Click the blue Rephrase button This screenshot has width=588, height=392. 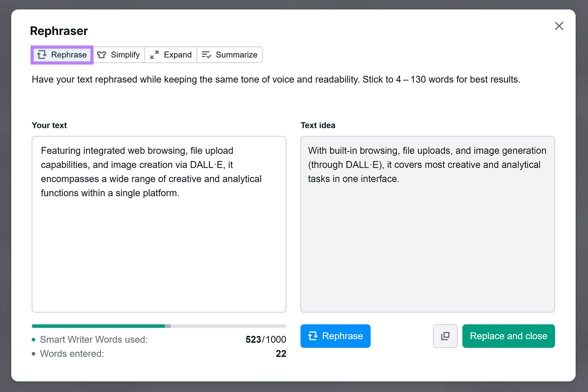[335, 336]
